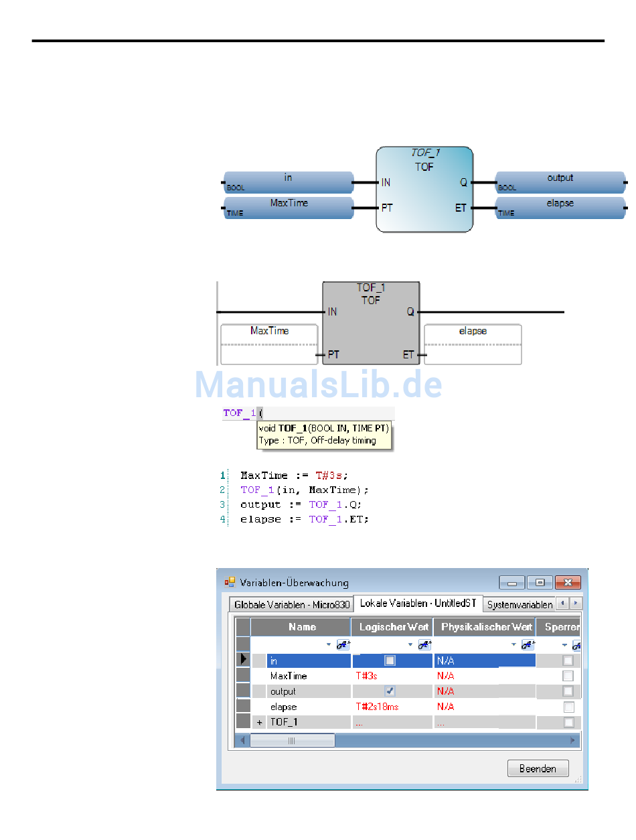Click the T#3s value in the MaxTime row
636x840 pixels.
[x=366, y=676]
